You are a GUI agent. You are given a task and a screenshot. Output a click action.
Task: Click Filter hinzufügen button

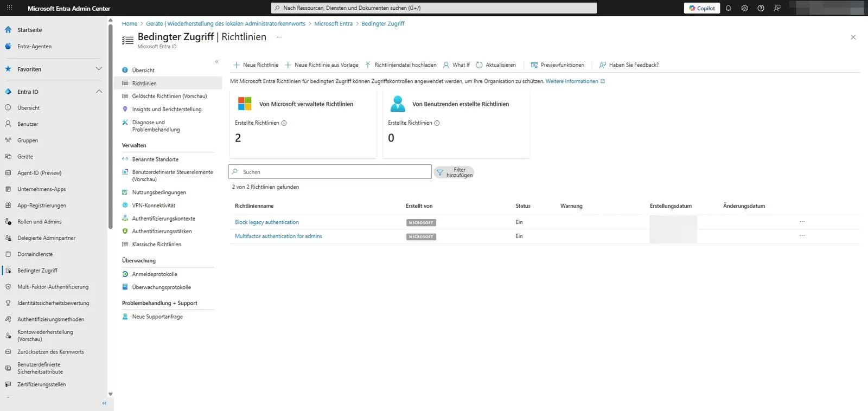[454, 172]
